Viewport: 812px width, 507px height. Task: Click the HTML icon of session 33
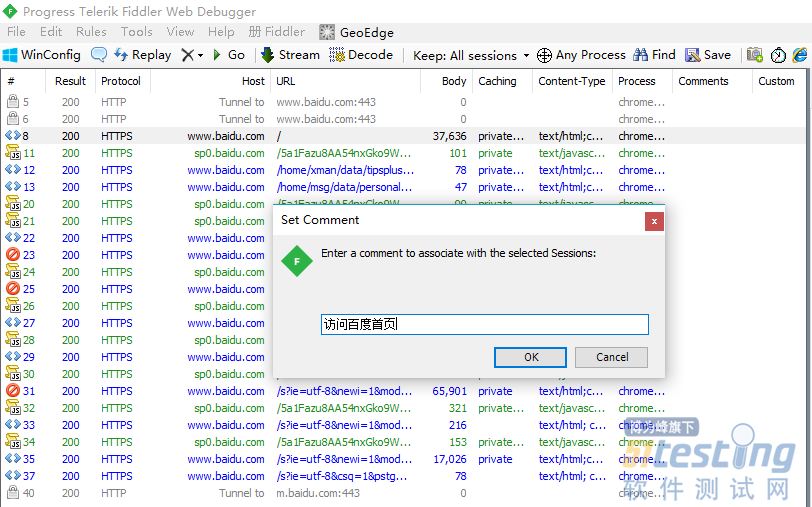[x=12, y=425]
